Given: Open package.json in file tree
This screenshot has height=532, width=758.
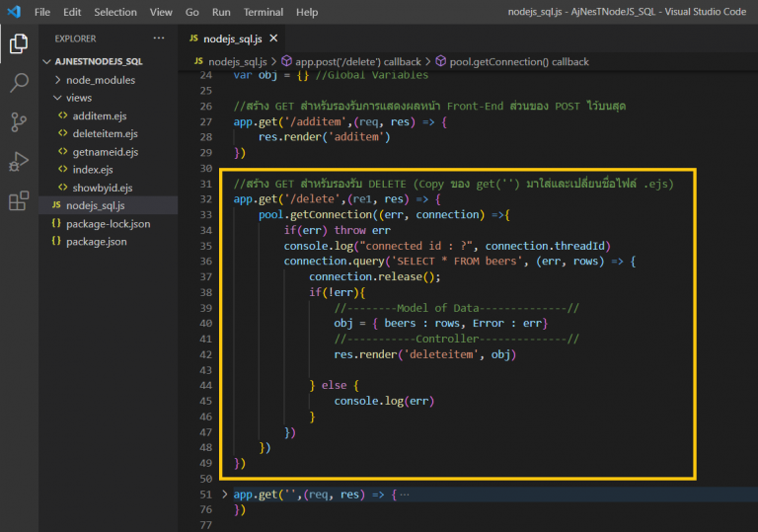Looking at the screenshot, I should click(94, 241).
